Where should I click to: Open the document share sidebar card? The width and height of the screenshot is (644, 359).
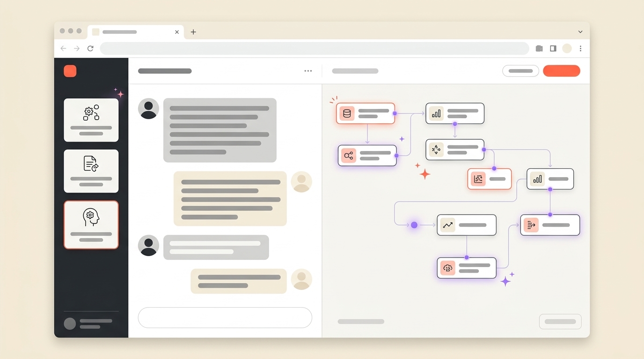(x=91, y=171)
